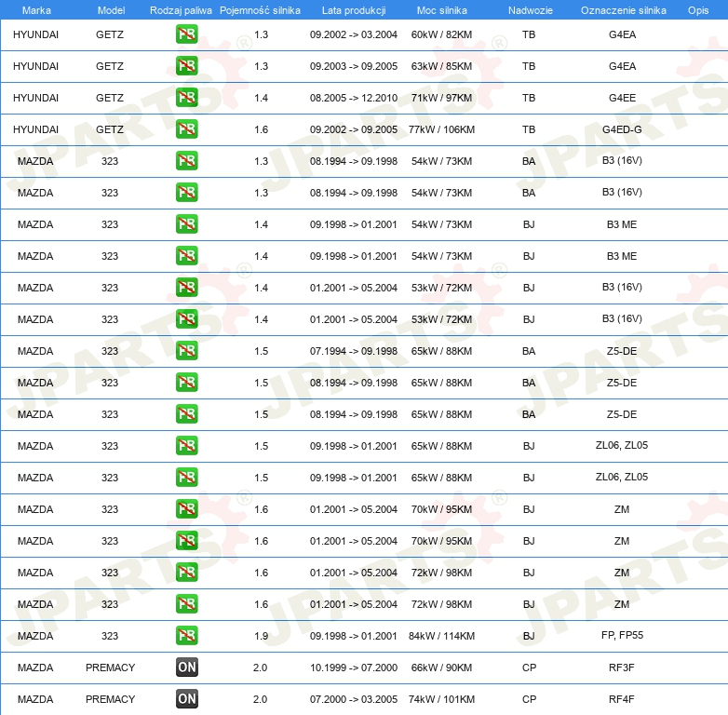This screenshot has width=728, height=715.
Task: Select the 63kW / 85KM power cell
Action: click(x=441, y=66)
